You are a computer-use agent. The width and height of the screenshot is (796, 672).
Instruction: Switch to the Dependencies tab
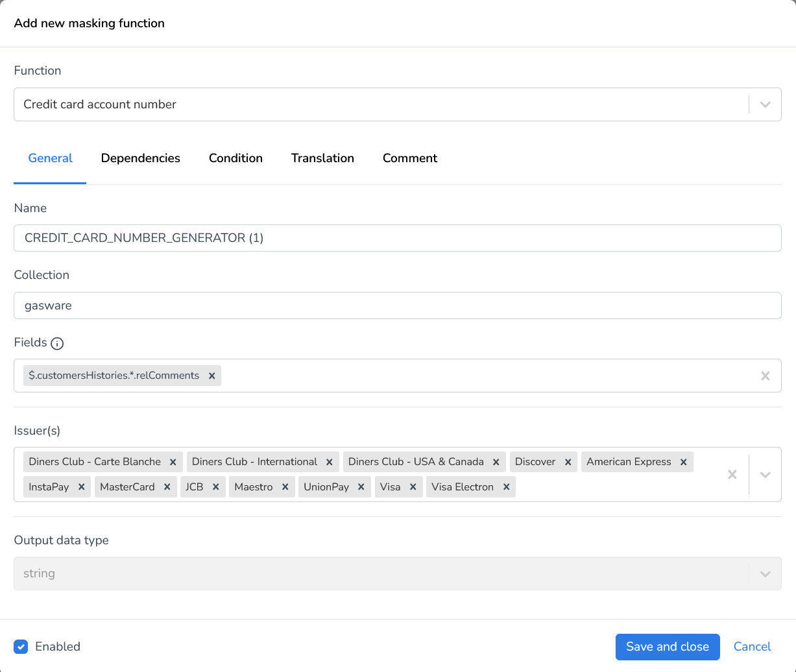pyautogui.click(x=140, y=158)
